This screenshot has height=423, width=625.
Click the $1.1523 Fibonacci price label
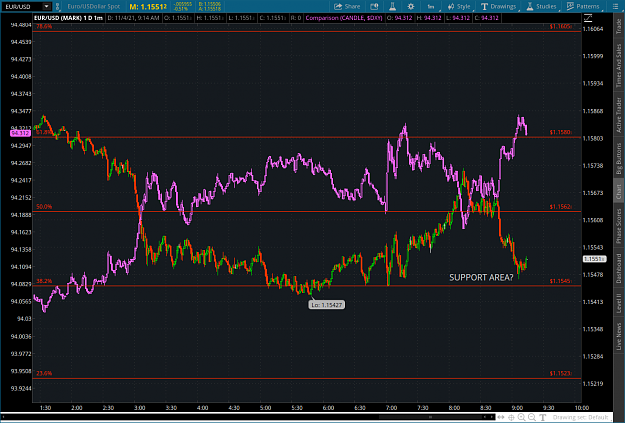tap(561, 373)
